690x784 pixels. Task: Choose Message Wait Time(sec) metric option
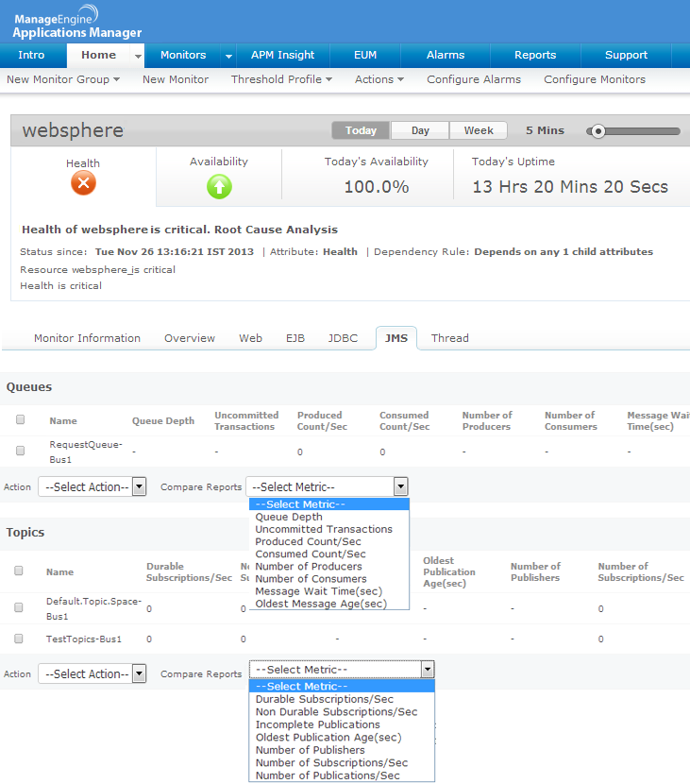tap(329, 591)
